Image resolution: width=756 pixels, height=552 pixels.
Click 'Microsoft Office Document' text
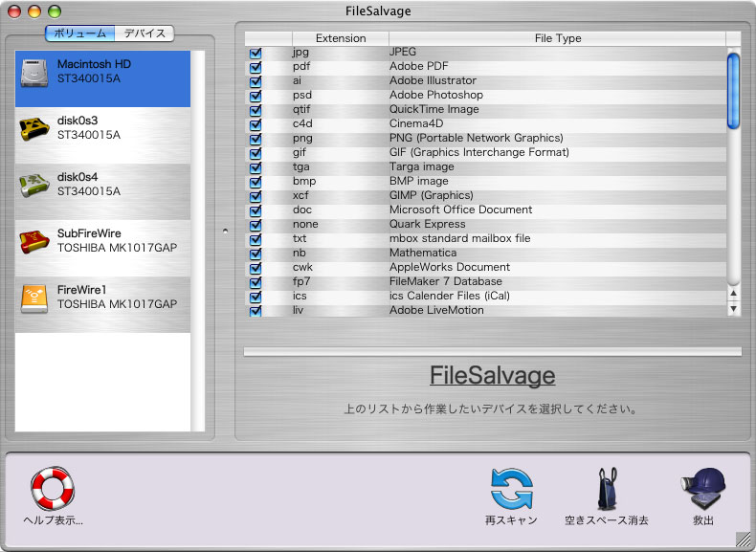point(461,210)
